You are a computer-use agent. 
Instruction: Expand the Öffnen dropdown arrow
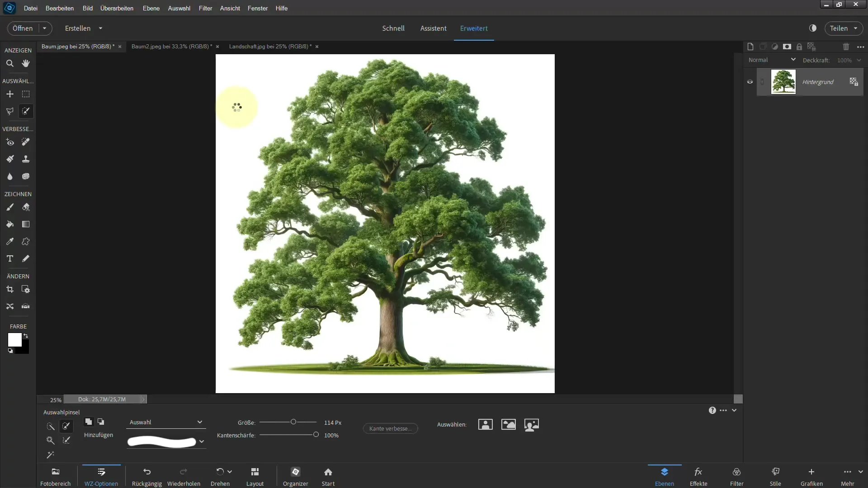pos(44,28)
